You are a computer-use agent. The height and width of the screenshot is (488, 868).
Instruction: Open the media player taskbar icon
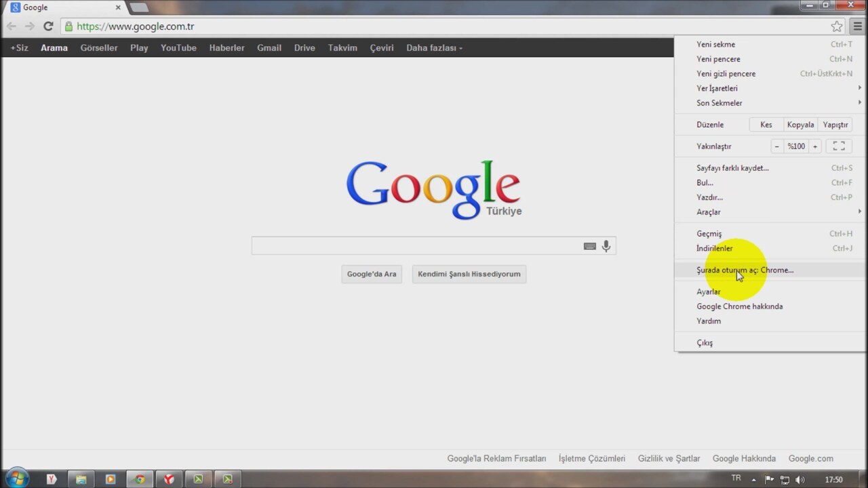pyautogui.click(x=110, y=479)
